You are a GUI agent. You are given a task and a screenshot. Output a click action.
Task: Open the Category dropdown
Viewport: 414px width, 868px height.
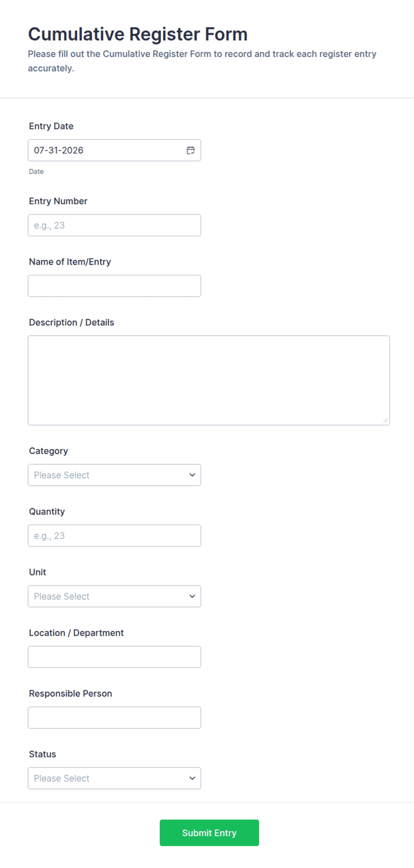pyautogui.click(x=114, y=475)
